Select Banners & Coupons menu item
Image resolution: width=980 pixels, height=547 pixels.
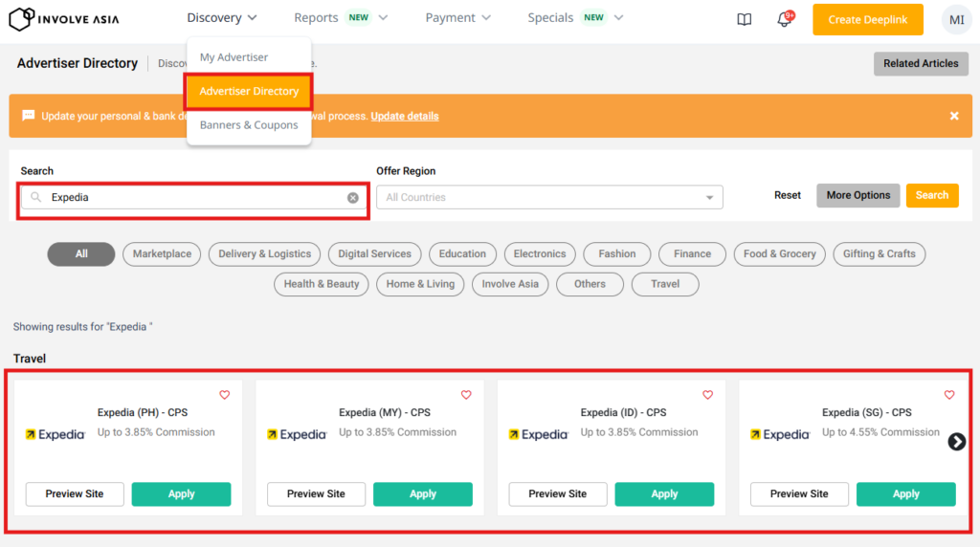[x=249, y=125]
